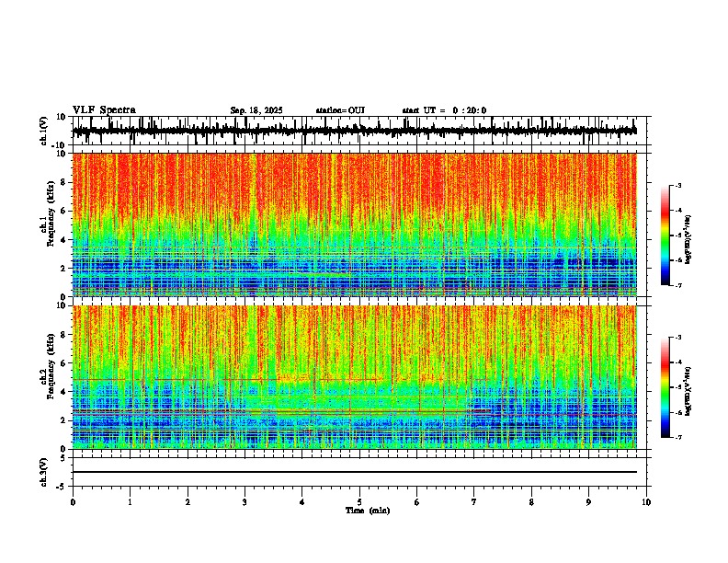Image resolution: width=728 pixels, height=563 pixels.
Task: Click the ch.1 waveform amplitude trace panel
Action: point(361,131)
